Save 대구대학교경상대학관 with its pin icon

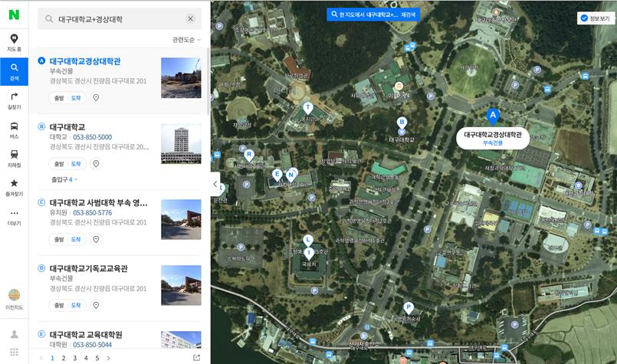point(97,98)
